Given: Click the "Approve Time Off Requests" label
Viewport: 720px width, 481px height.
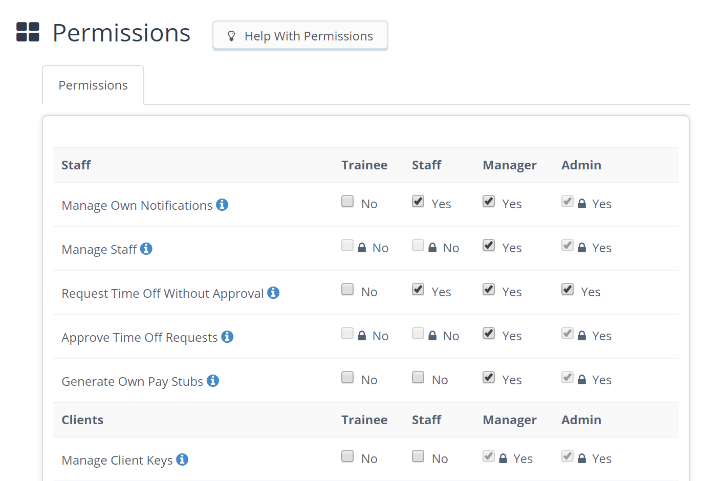Looking at the screenshot, I should (140, 338).
